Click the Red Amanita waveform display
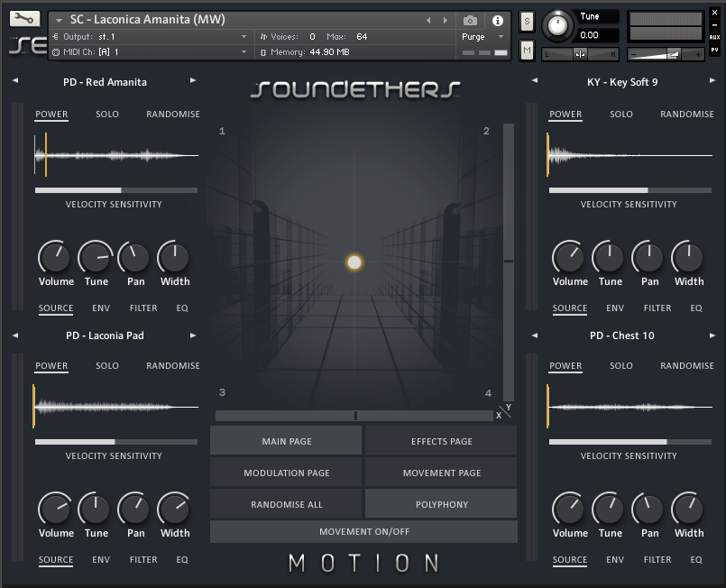Image resolution: width=726 pixels, height=588 pixels. pyautogui.click(x=116, y=155)
